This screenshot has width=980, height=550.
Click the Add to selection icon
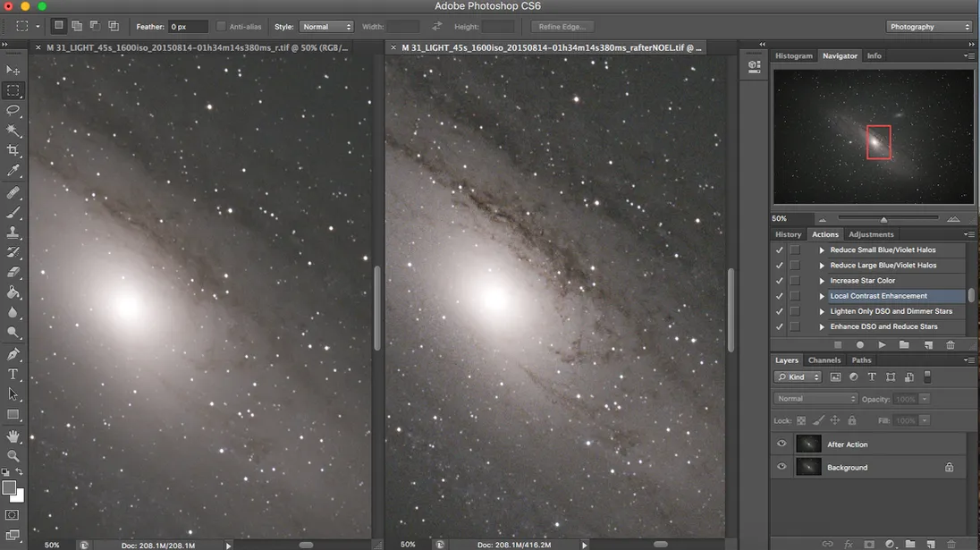point(77,26)
